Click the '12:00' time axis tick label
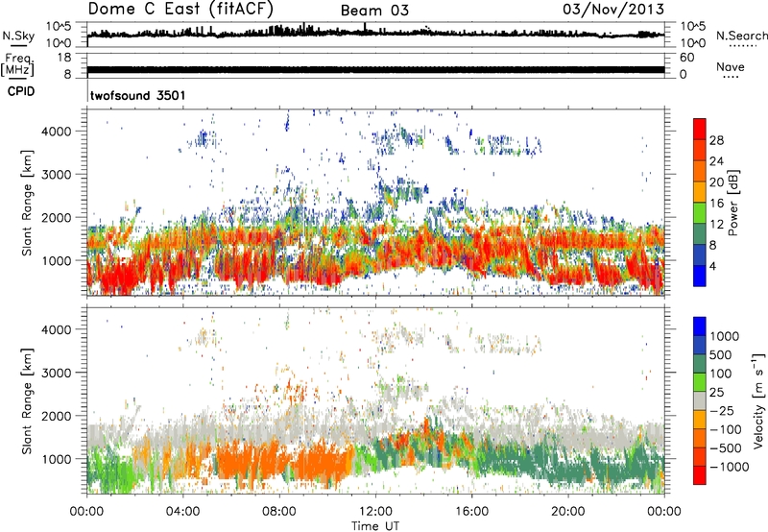 point(375,512)
